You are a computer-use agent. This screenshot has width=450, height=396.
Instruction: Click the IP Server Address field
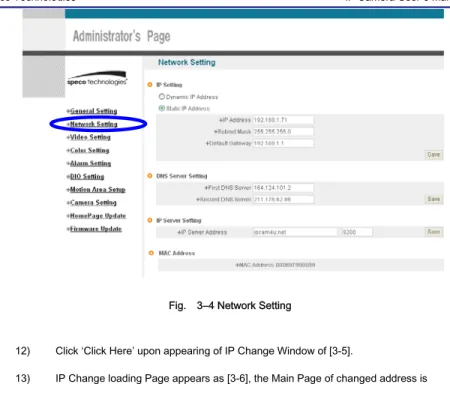tap(295, 232)
